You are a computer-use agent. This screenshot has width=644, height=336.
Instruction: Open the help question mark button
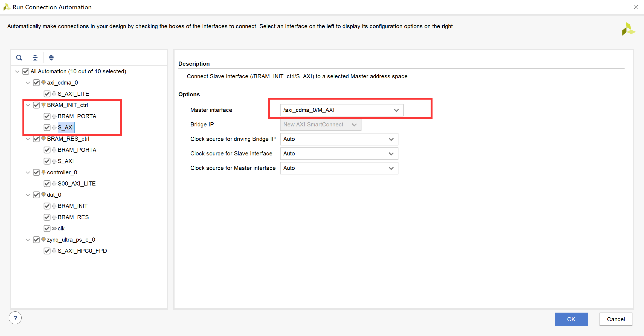(x=15, y=318)
